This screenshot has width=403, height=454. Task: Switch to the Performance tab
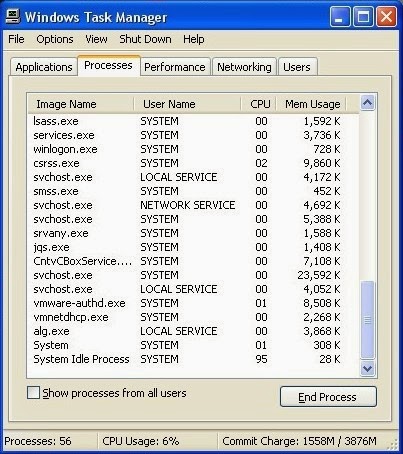(175, 67)
